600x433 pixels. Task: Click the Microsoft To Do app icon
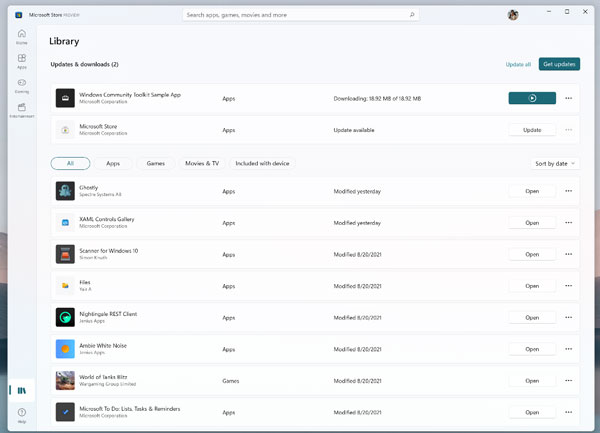point(65,412)
